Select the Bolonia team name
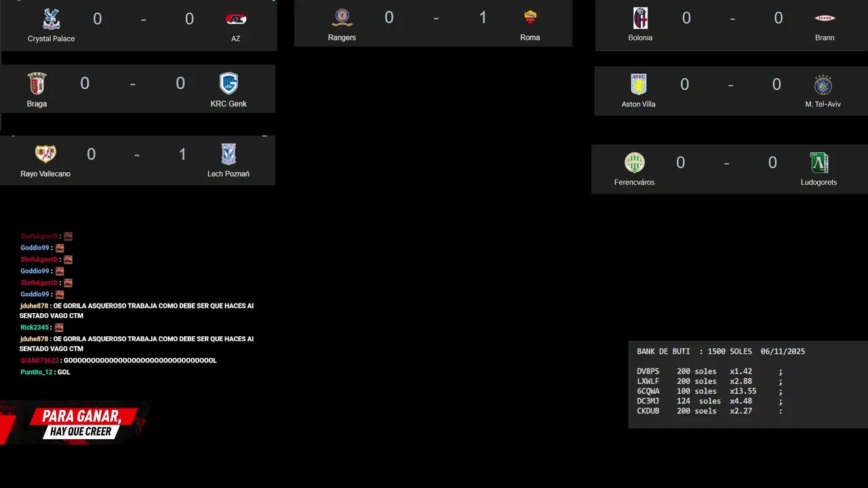Image resolution: width=868 pixels, height=488 pixels. (640, 37)
